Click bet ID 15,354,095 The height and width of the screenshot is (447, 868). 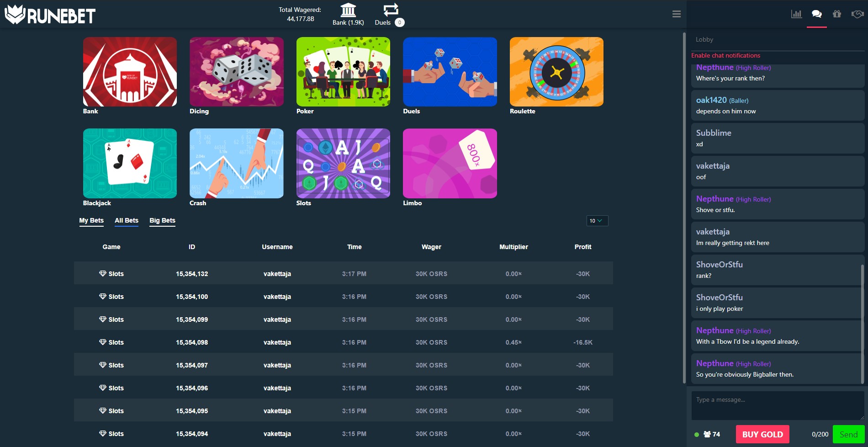[x=192, y=411]
